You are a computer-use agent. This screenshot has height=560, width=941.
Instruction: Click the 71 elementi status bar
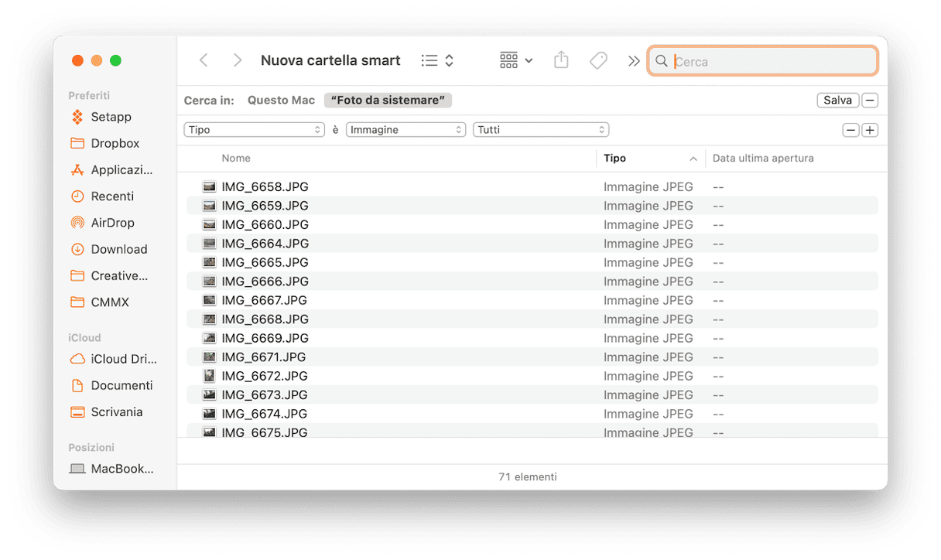[x=528, y=476]
